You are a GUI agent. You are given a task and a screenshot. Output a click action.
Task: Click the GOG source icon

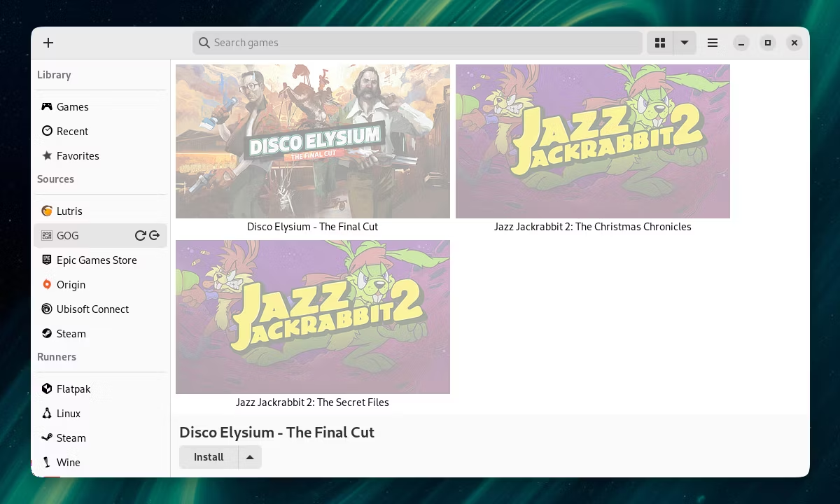[47, 235]
